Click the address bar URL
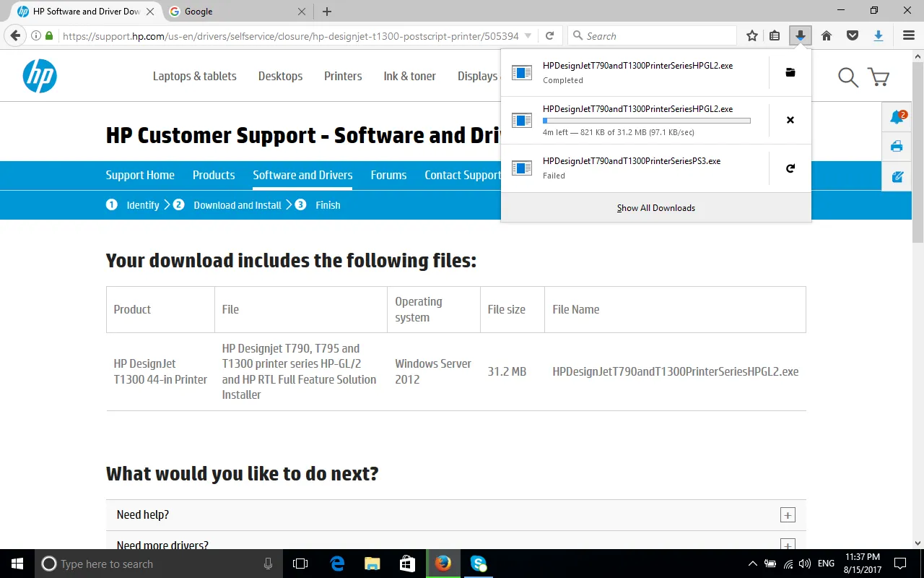 click(x=290, y=35)
